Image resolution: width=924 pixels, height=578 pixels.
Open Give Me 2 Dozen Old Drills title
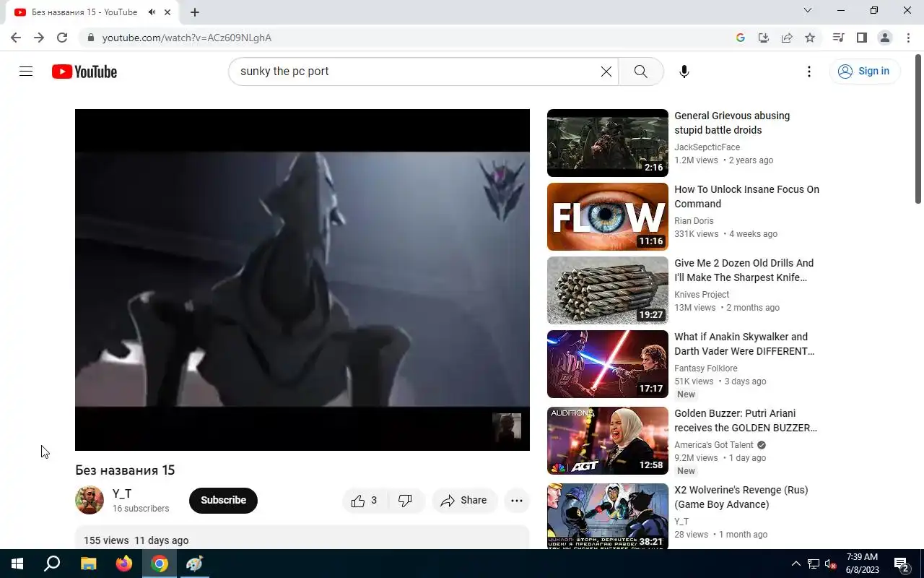[x=744, y=270]
